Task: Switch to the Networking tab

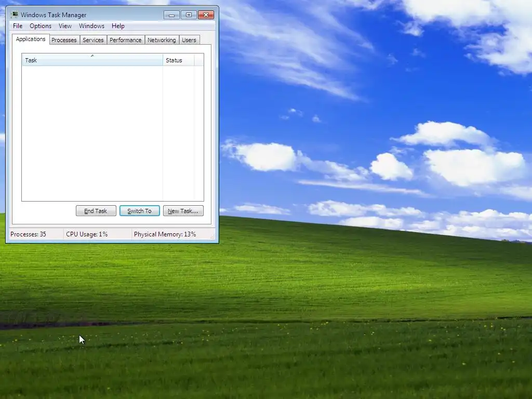Action: coord(162,40)
